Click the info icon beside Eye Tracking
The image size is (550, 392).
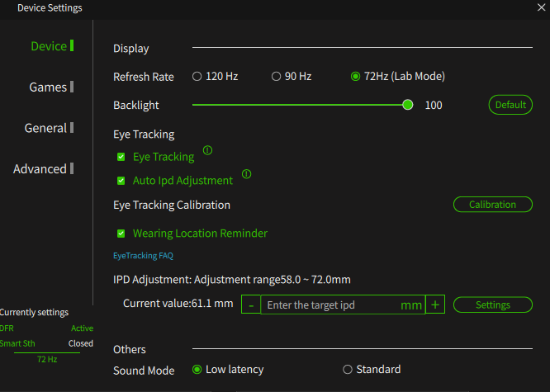(207, 150)
